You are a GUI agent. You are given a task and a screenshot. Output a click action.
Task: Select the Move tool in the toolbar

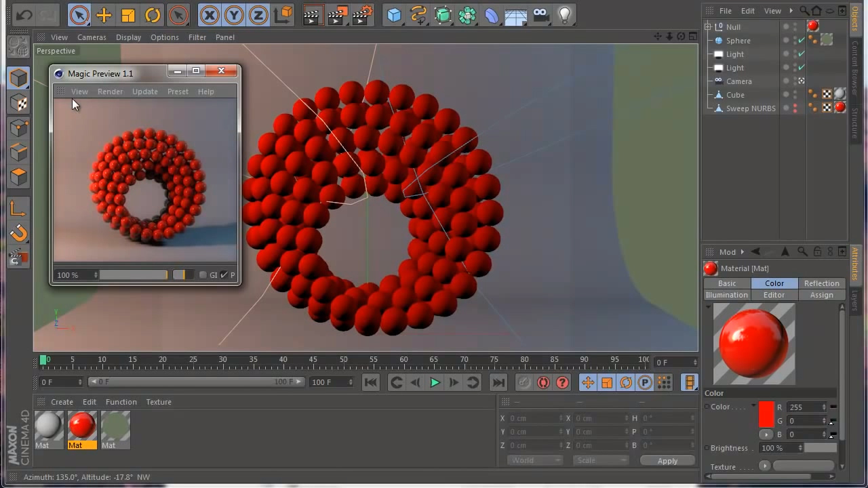(104, 15)
